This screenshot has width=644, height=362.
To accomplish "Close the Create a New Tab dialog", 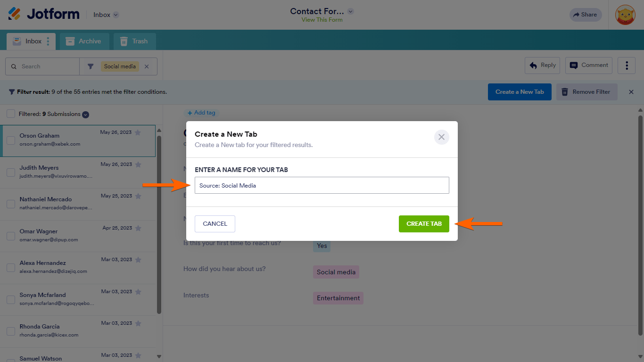I will coord(441,137).
